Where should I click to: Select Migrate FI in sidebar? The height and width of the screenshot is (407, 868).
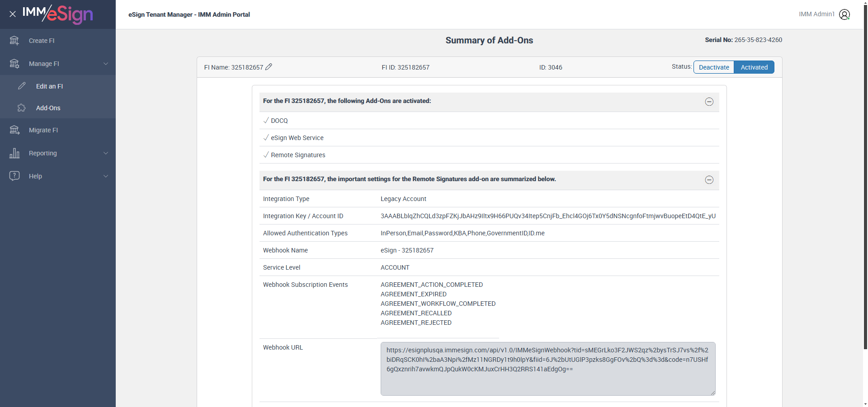[43, 130]
